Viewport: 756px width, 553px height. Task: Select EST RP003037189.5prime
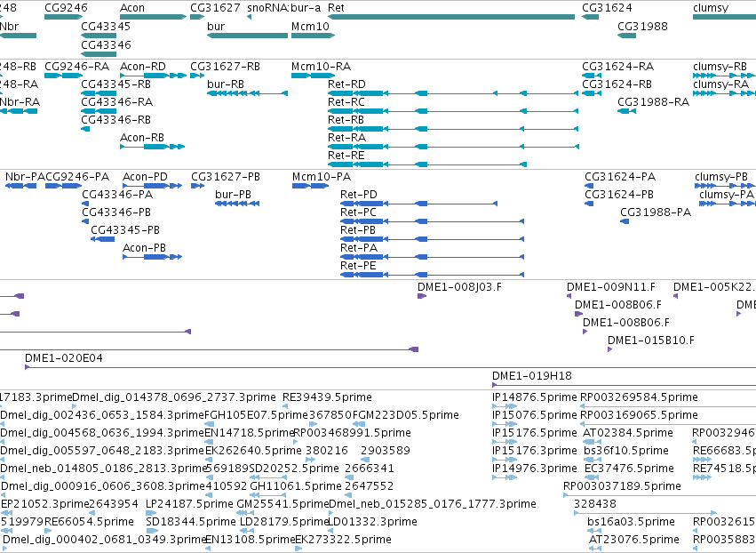pyautogui.click(x=622, y=486)
